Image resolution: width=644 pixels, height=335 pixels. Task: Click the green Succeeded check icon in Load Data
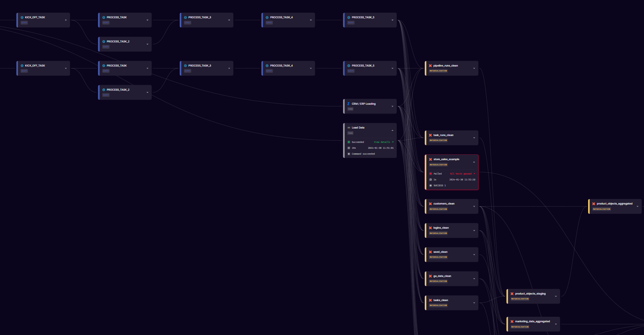coord(349,142)
